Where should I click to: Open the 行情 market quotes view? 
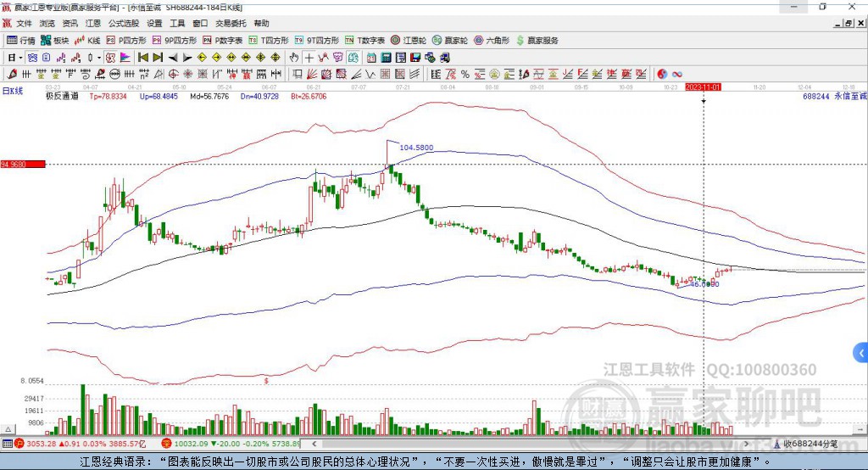pyautogui.click(x=20, y=41)
